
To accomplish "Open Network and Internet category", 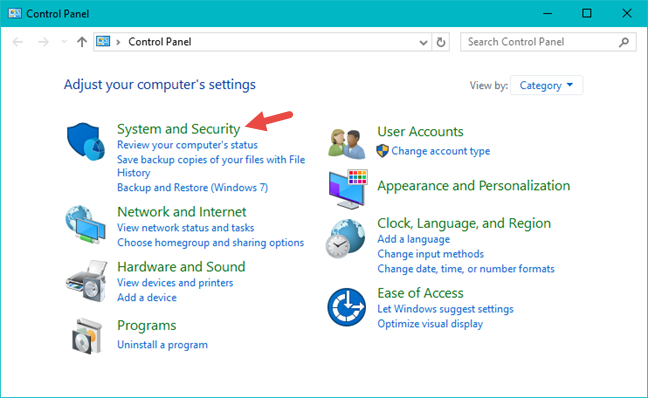I will [181, 212].
